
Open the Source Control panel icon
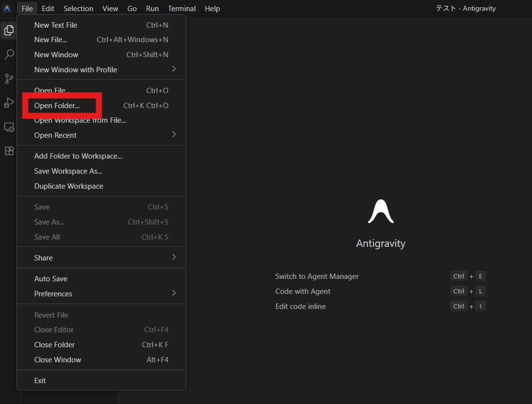[9, 79]
